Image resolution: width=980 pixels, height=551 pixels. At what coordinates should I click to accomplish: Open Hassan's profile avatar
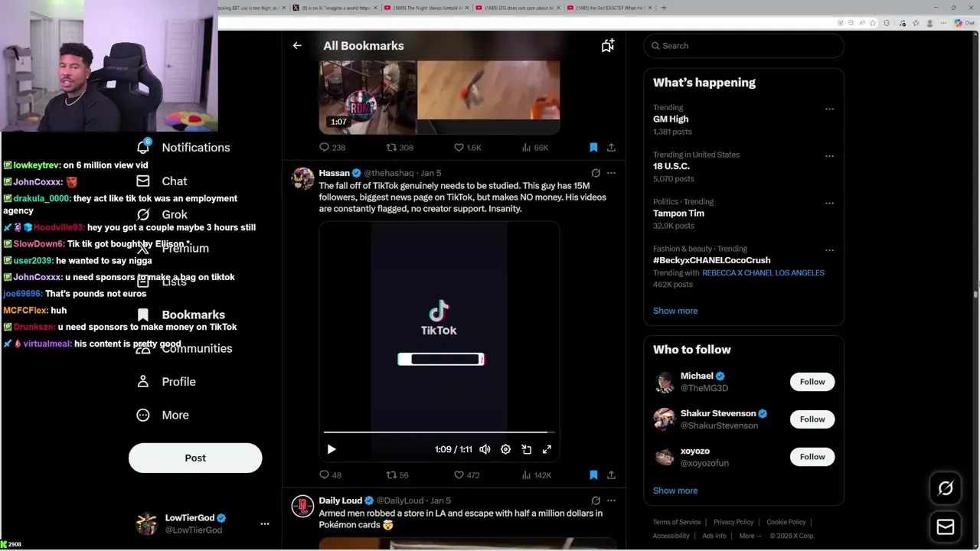[303, 178]
